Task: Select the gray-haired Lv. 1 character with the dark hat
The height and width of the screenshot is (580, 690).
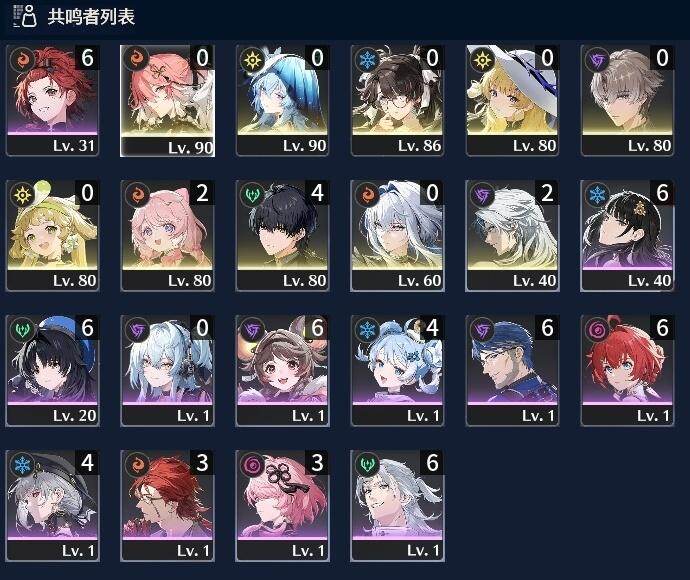Action: pyautogui.click(x=52, y=506)
